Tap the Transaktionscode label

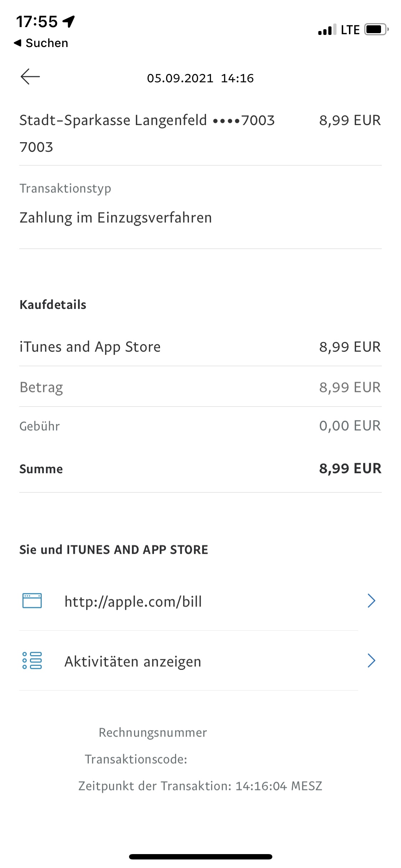tap(136, 759)
